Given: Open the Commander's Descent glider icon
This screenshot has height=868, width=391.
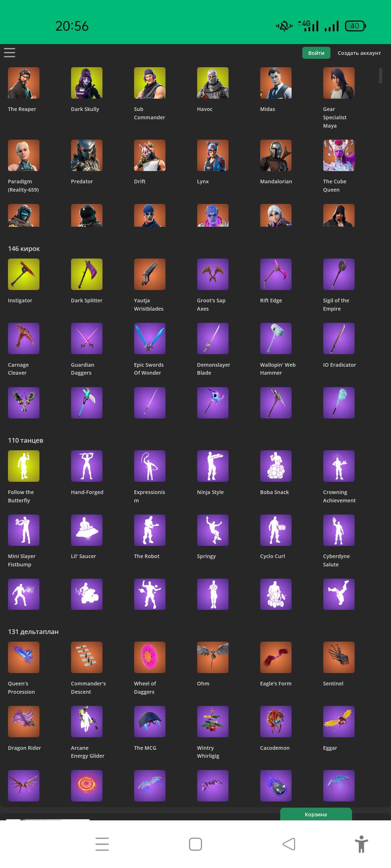Looking at the screenshot, I should pyautogui.click(x=87, y=657).
